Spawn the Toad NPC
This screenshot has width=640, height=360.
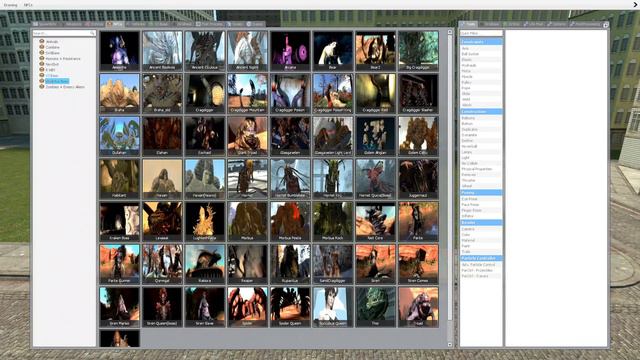click(418, 307)
